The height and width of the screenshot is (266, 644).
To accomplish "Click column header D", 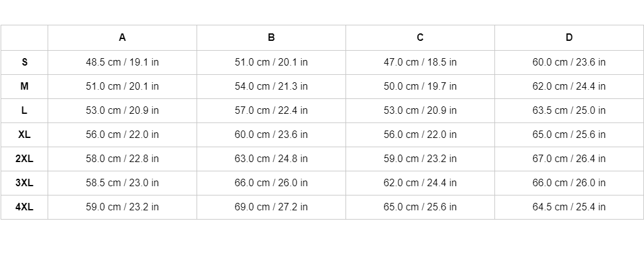I will pos(569,38).
